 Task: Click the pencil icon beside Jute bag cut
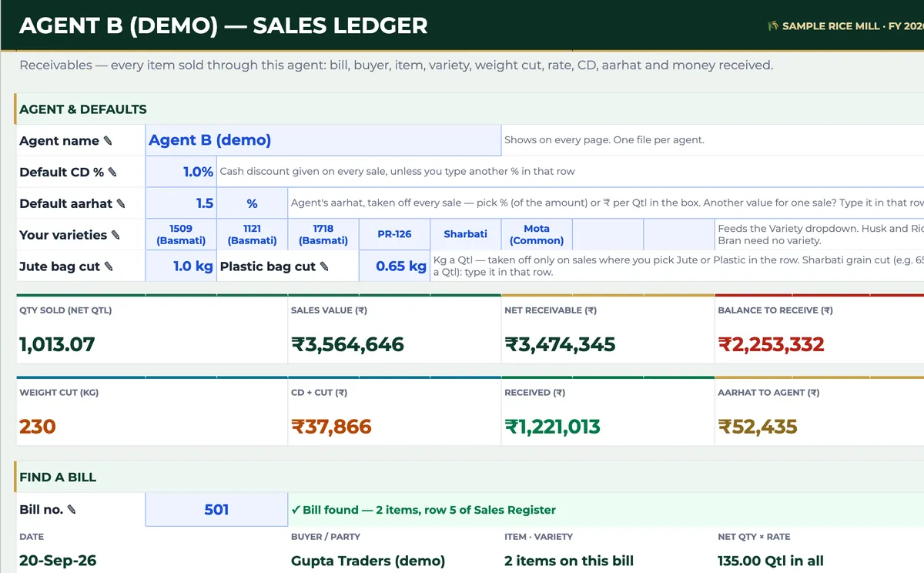pyautogui.click(x=109, y=266)
